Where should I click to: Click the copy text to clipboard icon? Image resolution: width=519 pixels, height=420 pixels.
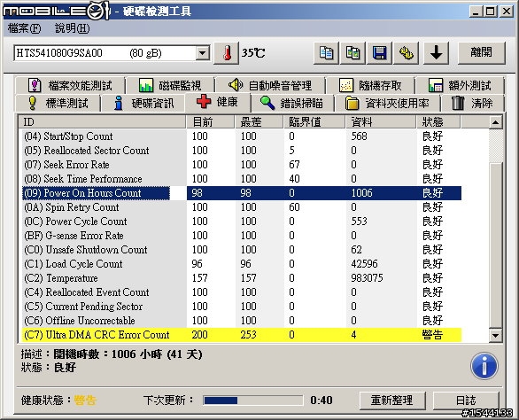326,53
